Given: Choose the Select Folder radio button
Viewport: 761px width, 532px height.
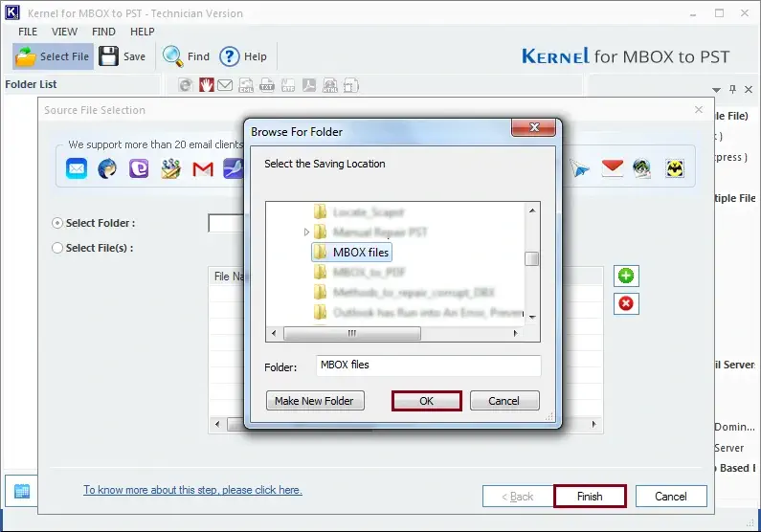Looking at the screenshot, I should coord(57,223).
